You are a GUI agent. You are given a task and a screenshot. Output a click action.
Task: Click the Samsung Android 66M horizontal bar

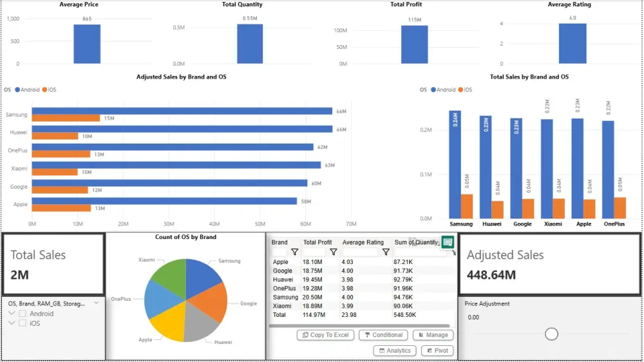182,111
